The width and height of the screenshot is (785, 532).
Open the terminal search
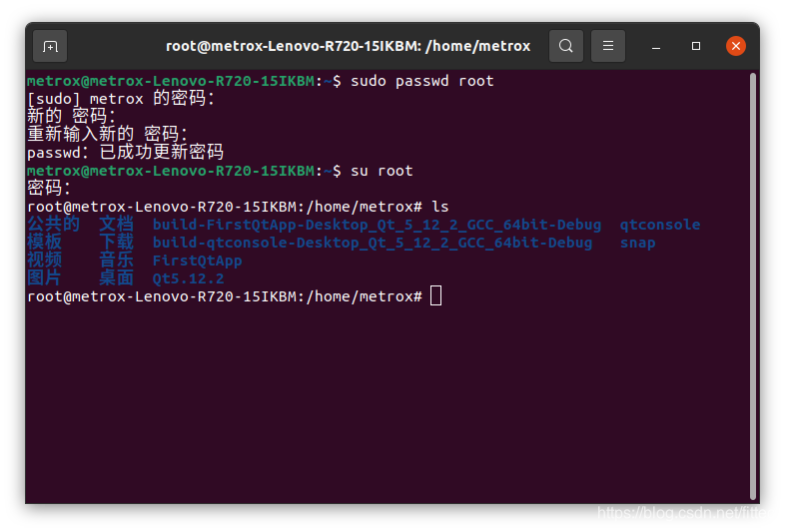coord(565,46)
